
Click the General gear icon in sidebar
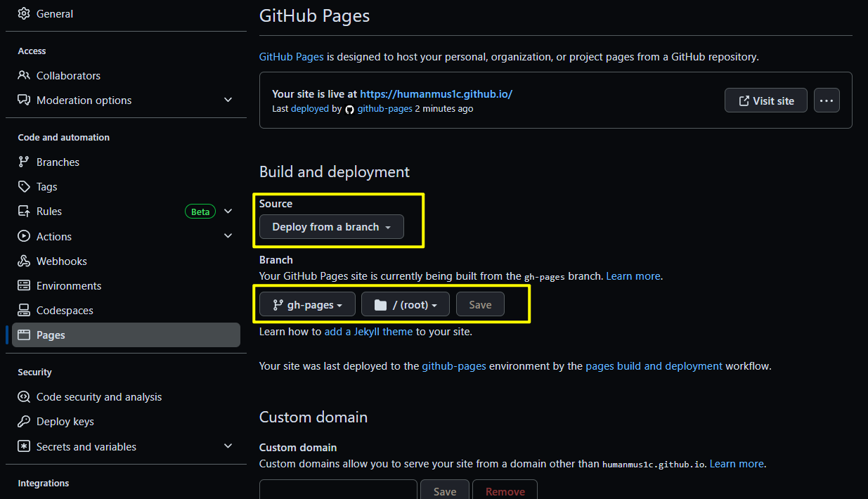[24, 14]
